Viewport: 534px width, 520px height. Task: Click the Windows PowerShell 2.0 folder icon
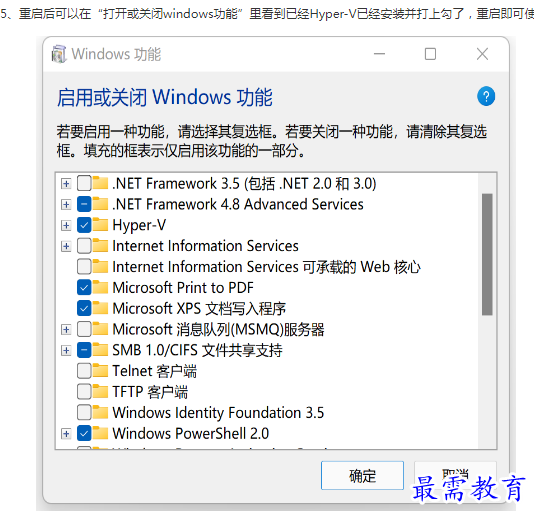coord(100,434)
